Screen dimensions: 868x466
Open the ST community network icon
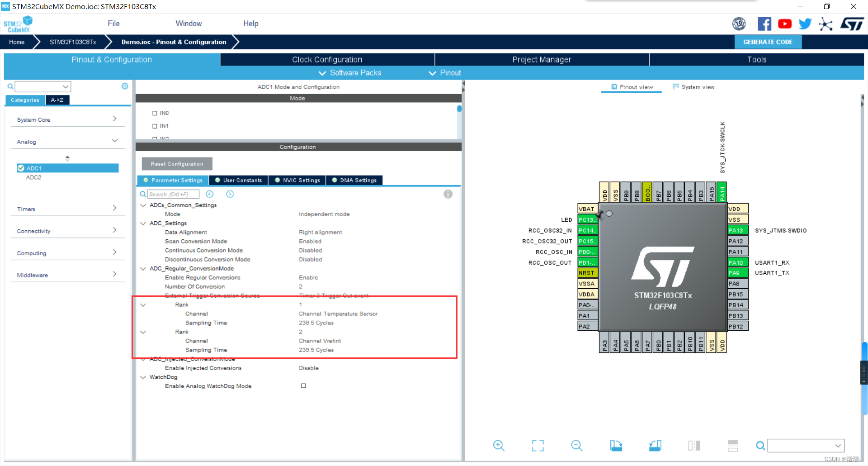point(826,24)
